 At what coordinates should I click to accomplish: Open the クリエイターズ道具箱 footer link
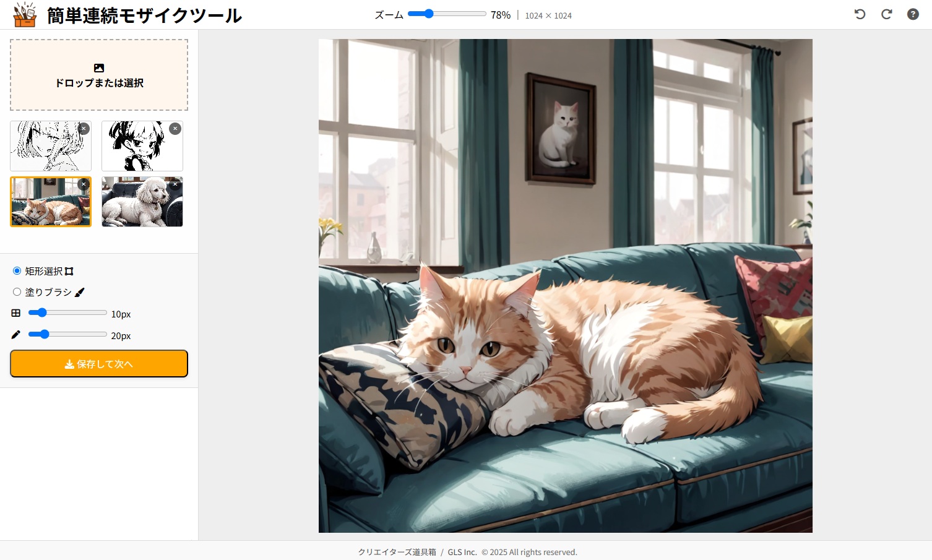(x=397, y=552)
